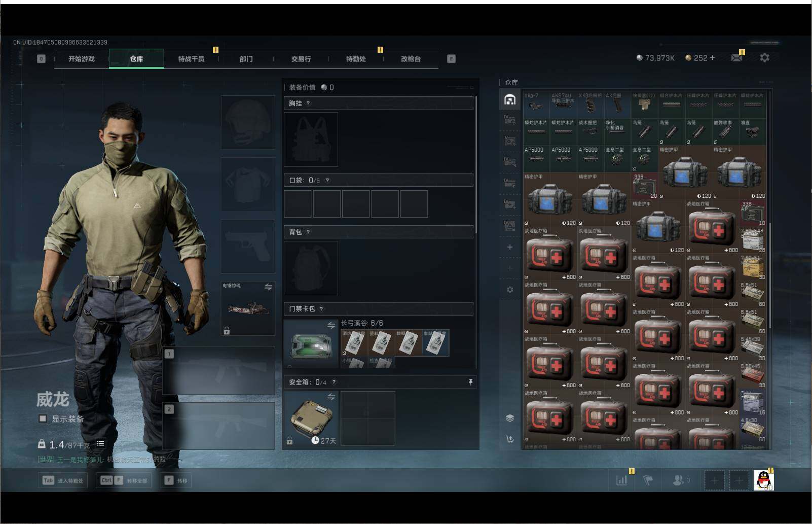The height and width of the screenshot is (524, 812).
Task: Add a new warehouse storage tab
Action: click(x=510, y=247)
